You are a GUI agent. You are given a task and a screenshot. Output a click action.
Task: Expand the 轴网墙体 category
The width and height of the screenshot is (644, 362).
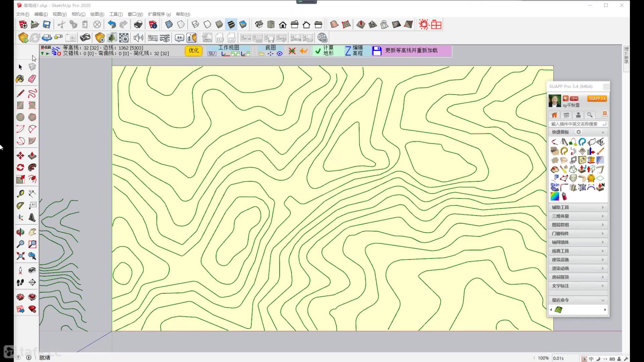click(x=578, y=242)
